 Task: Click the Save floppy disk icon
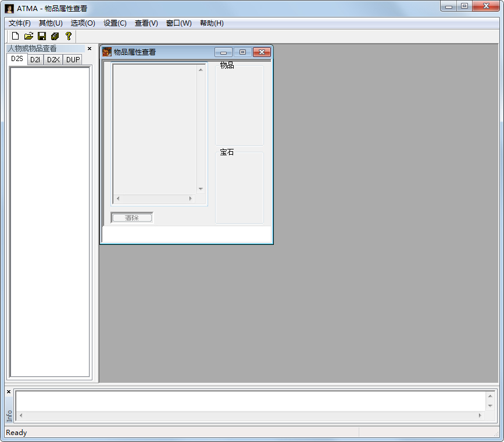click(42, 36)
